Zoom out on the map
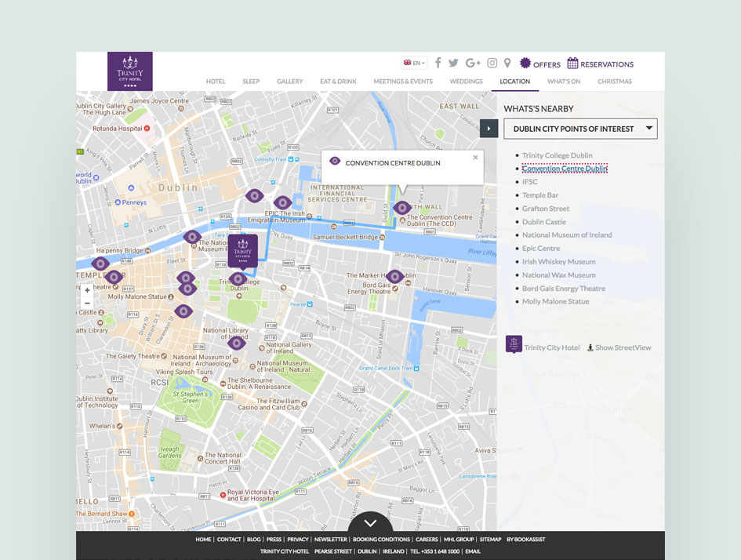Image resolution: width=741 pixels, height=560 pixels. tap(87, 304)
